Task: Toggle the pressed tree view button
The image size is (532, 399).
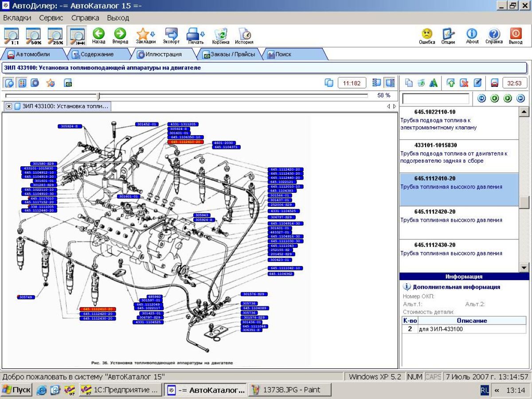Action: (390, 83)
